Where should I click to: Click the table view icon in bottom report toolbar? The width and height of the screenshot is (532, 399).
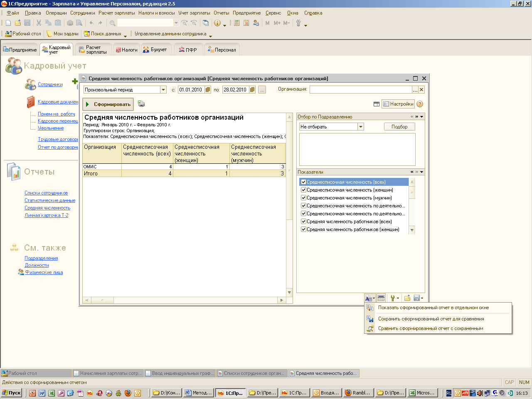click(381, 298)
